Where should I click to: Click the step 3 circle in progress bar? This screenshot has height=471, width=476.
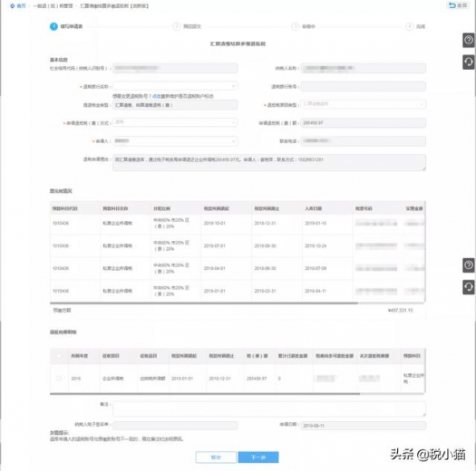click(x=295, y=26)
